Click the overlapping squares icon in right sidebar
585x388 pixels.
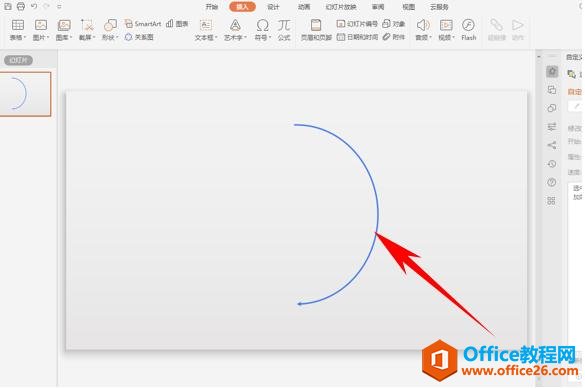pyautogui.click(x=552, y=90)
